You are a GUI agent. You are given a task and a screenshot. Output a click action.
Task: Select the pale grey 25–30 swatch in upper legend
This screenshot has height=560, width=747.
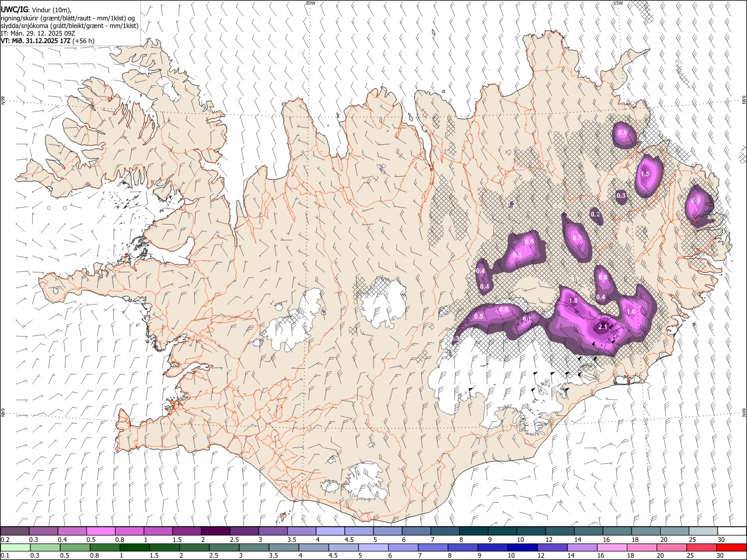pos(703,531)
